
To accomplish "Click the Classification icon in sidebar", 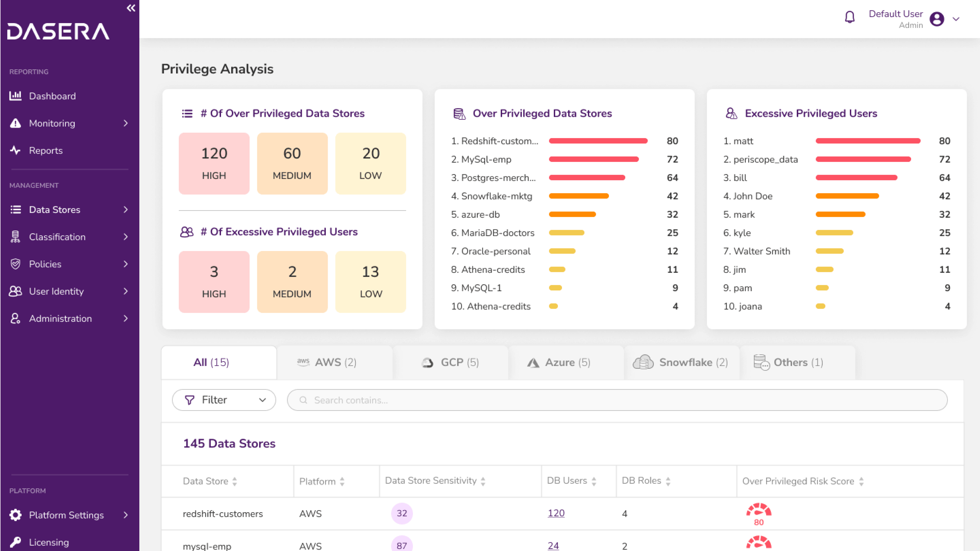I will 15,236.
